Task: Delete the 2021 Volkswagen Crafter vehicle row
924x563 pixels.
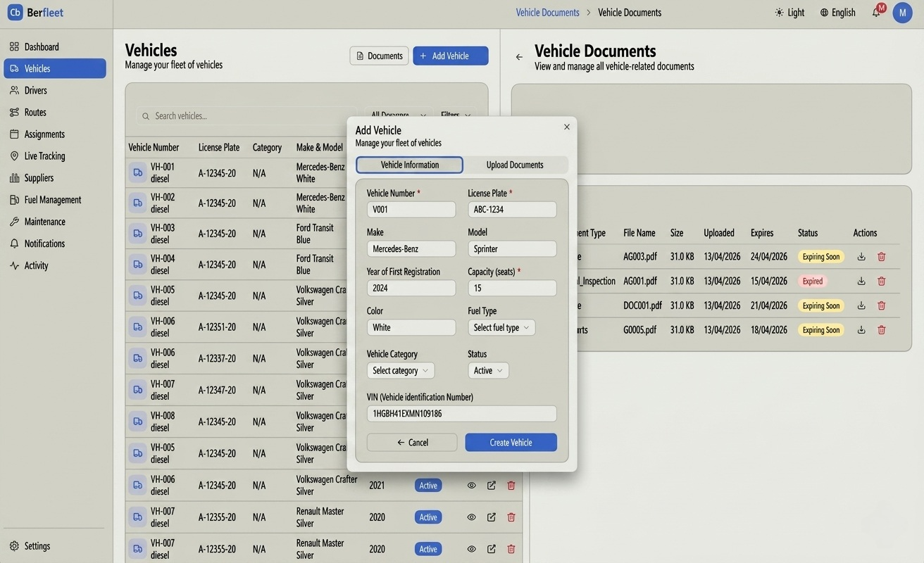Action: [511, 486]
